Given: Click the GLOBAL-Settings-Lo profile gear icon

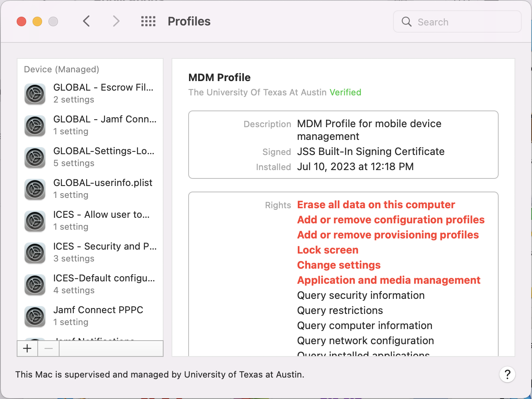Looking at the screenshot, I should click(x=35, y=157).
